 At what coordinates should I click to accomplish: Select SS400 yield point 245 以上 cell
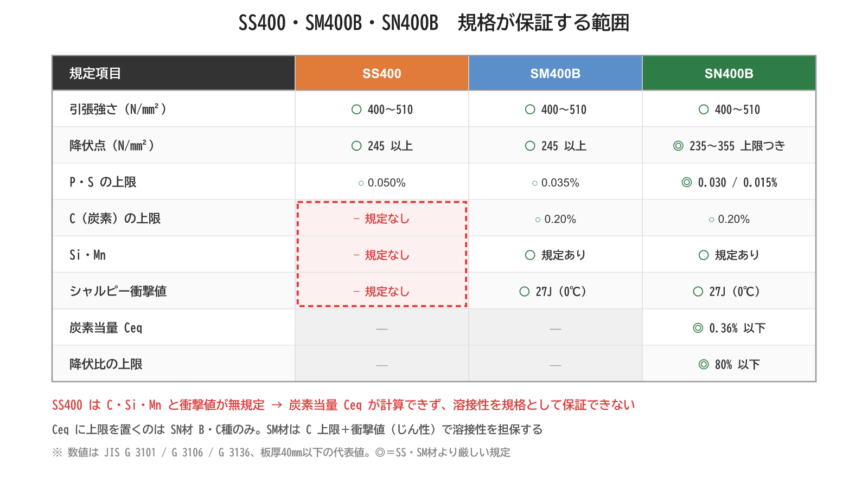coord(382,146)
